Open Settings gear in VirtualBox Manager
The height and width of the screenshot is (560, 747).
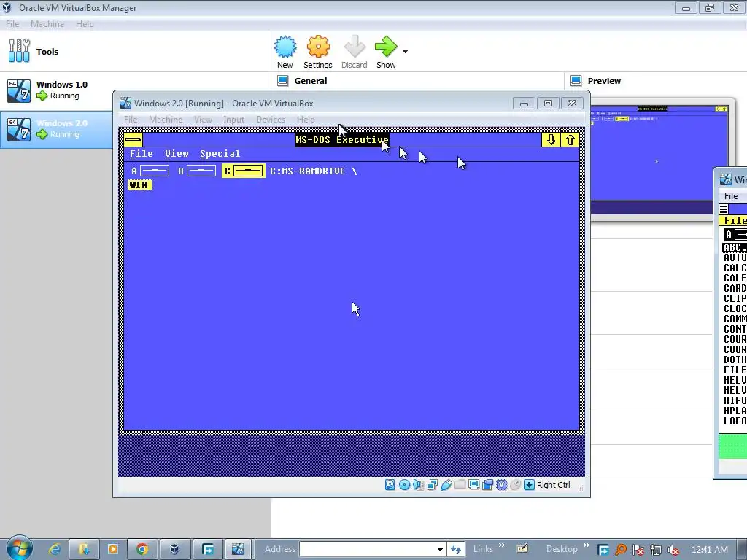point(318,47)
